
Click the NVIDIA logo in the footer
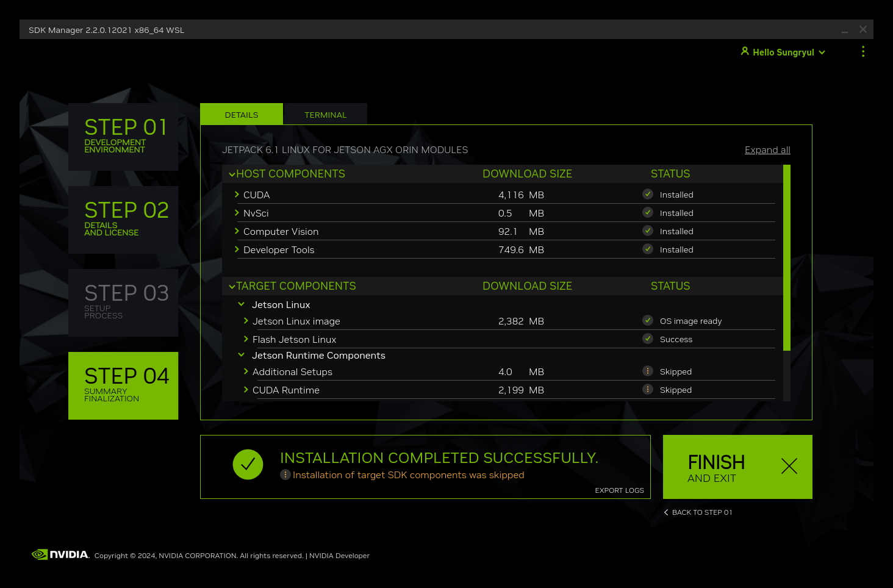pyautogui.click(x=60, y=554)
